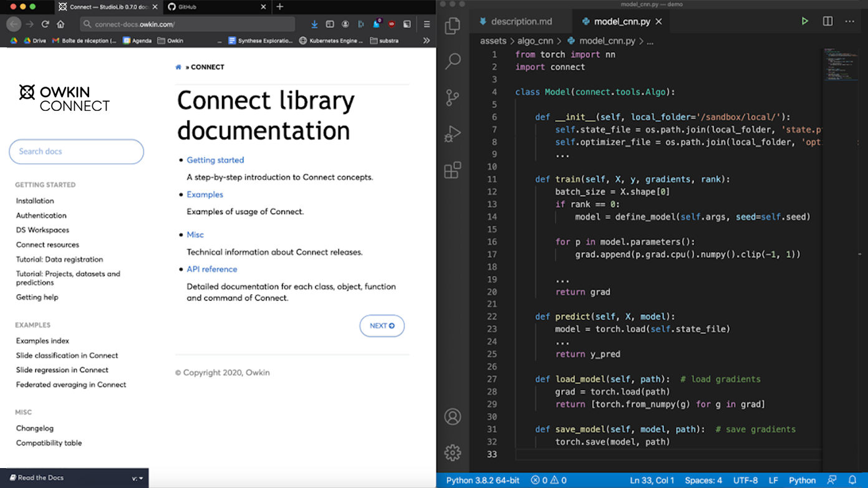Image resolution: width=868 pixels, height=488 pixels.
Task: Click the docs home icon in breadcrumb
Action: [x=178, y=67]
